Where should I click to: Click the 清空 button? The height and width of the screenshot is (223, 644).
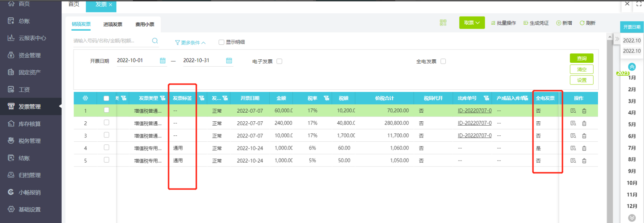coord(581,69)
